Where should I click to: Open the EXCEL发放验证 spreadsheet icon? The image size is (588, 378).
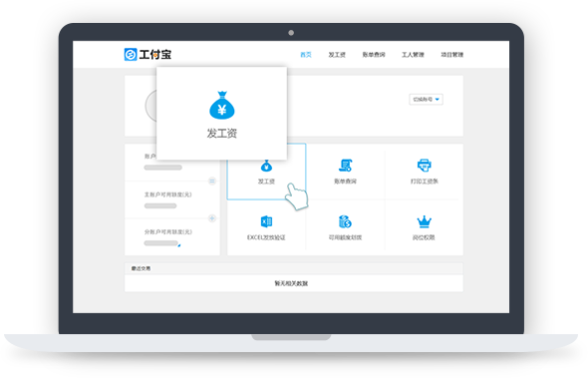(266, 221)
